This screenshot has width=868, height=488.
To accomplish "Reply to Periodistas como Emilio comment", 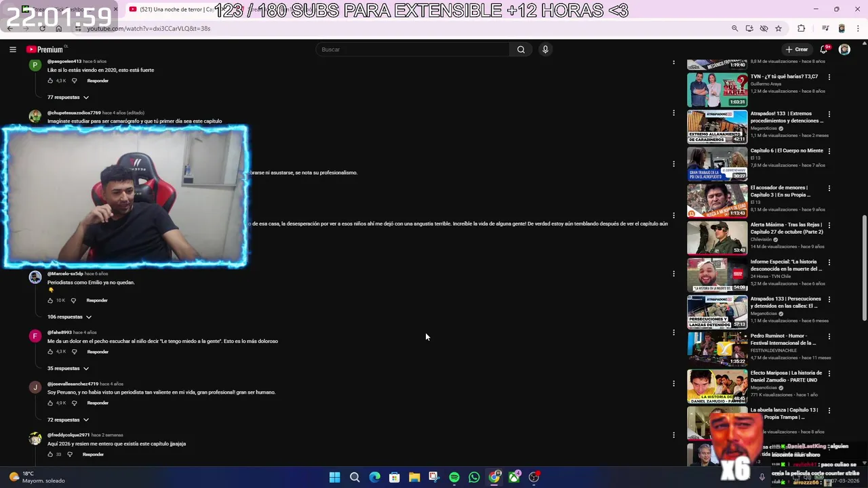I will (97, 300).
